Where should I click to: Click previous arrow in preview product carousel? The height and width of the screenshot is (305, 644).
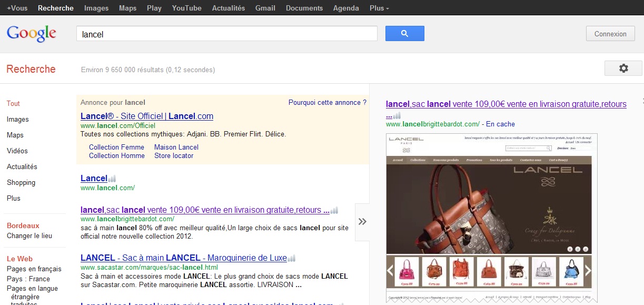tap(390, 271)
